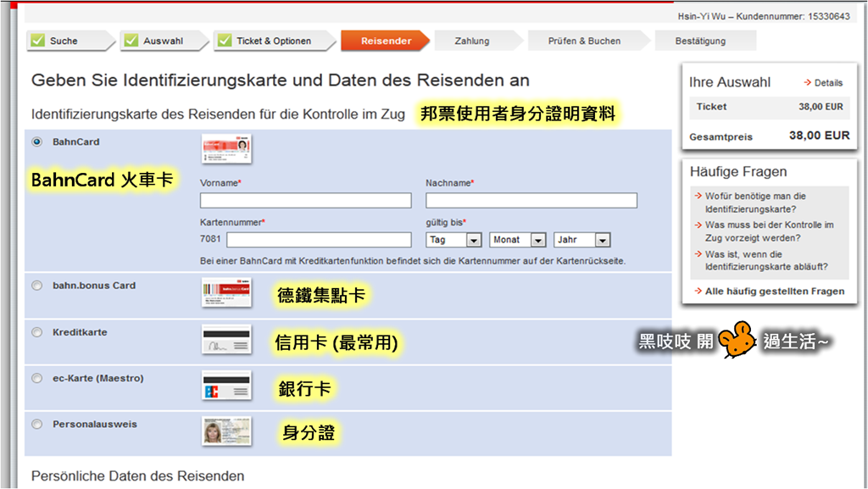Open the Tag dropdown under gültig bis
Image resolution: width=868 pixels, height=489 pixels.
453,240
